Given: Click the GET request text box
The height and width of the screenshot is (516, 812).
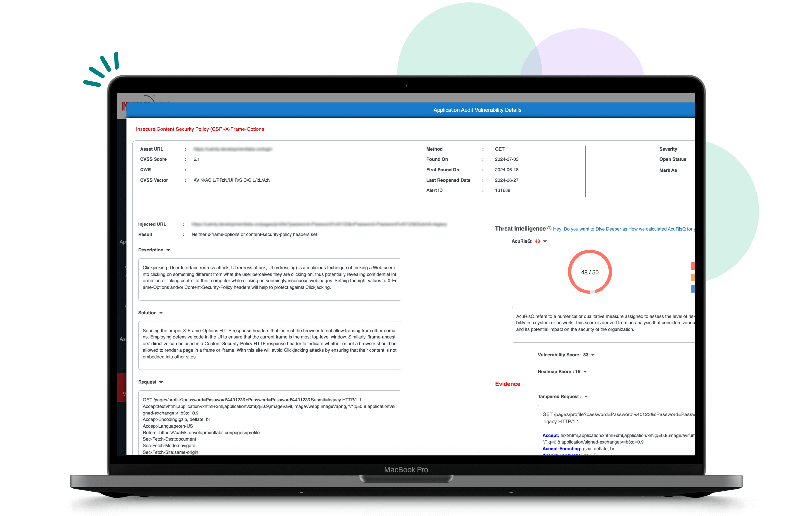Looking at the screenshot, I should pyautogui.click(x=269, y=423).
